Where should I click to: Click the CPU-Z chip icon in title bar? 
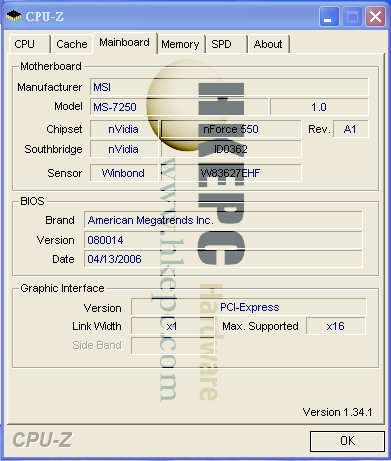[14, 16]
